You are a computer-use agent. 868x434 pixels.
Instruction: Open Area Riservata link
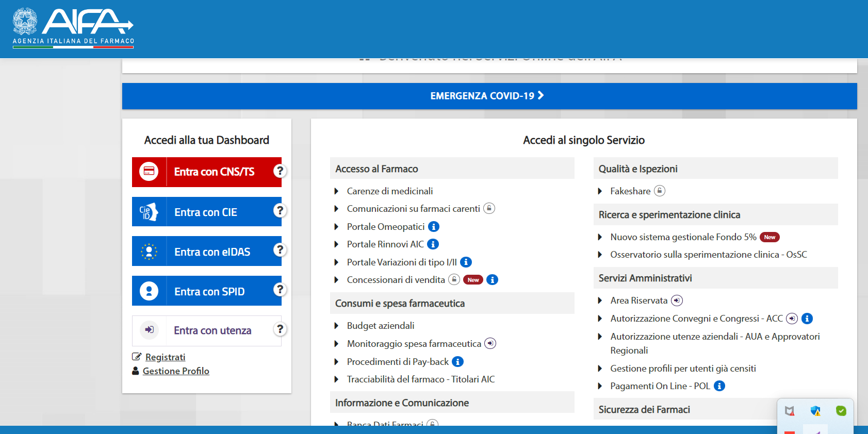click(x=639, y=301)
